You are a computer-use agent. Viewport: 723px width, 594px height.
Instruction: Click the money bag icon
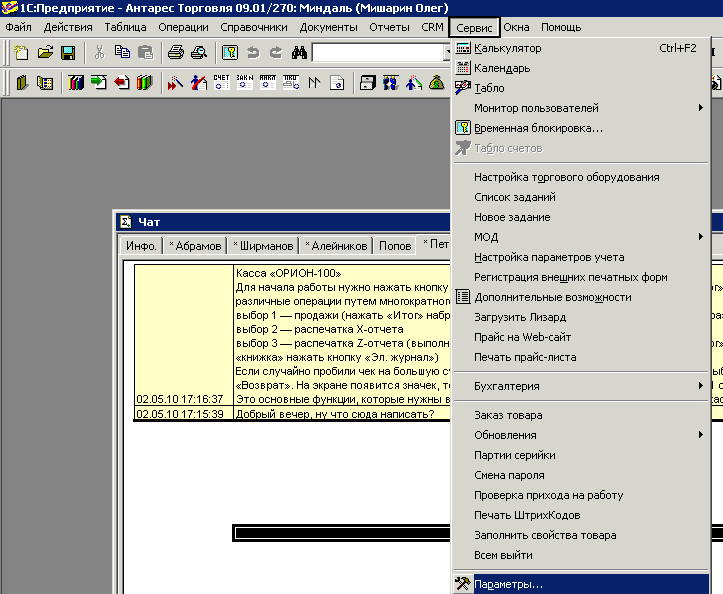tap(436, 83)
